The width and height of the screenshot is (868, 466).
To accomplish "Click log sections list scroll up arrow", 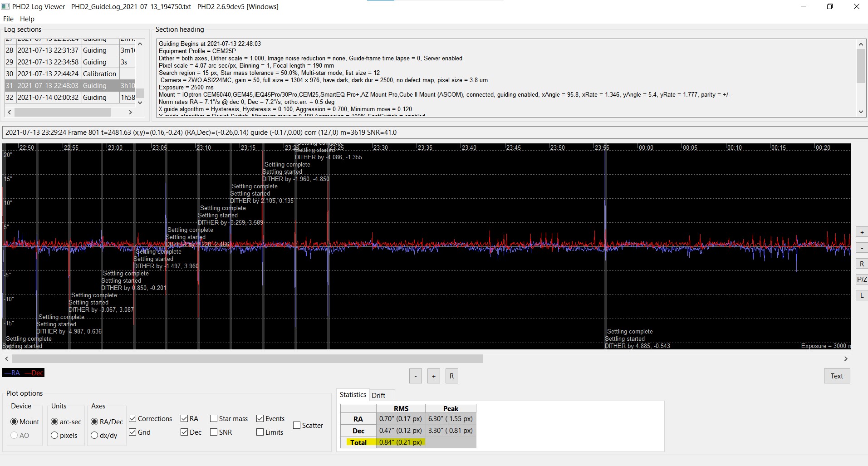I will (x=140, y=44).
